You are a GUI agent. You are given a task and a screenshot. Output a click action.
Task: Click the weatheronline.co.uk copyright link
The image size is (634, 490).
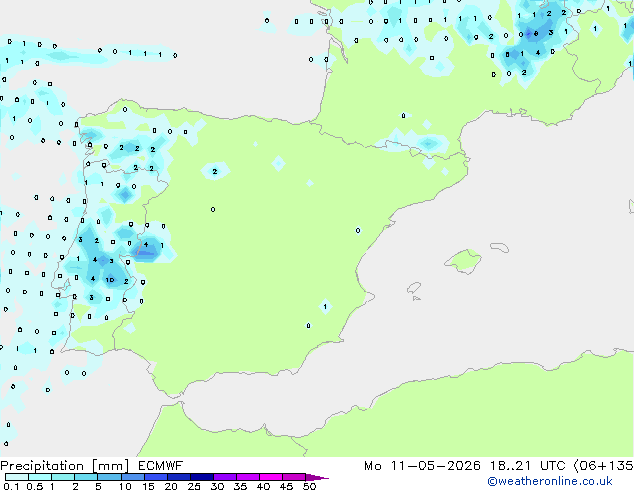(x=549, y=481)
